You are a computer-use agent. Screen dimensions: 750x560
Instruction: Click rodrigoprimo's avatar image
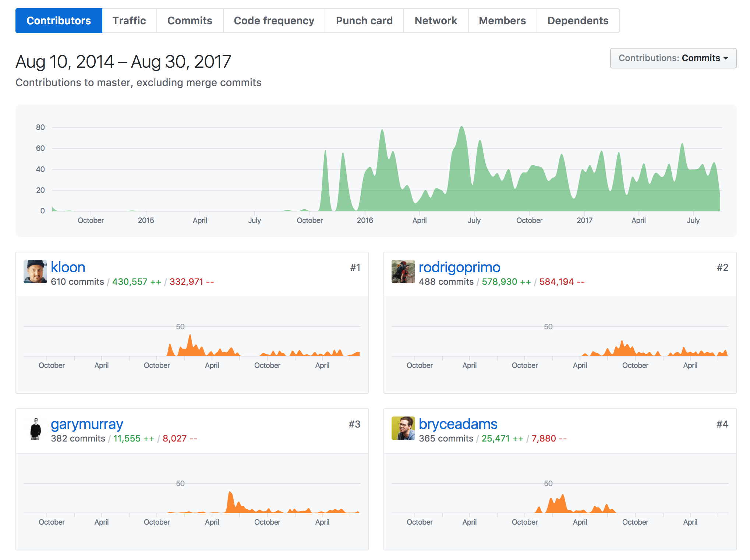pos(403,272)
